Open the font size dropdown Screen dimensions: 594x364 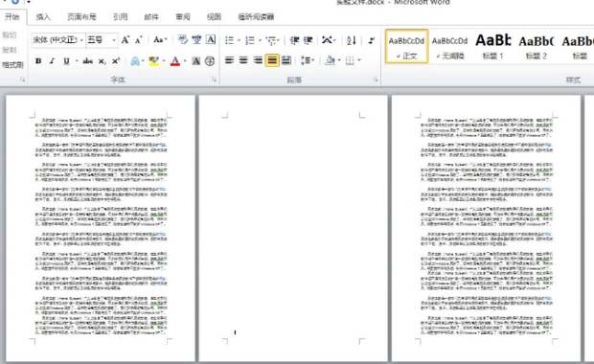(102, 40)
